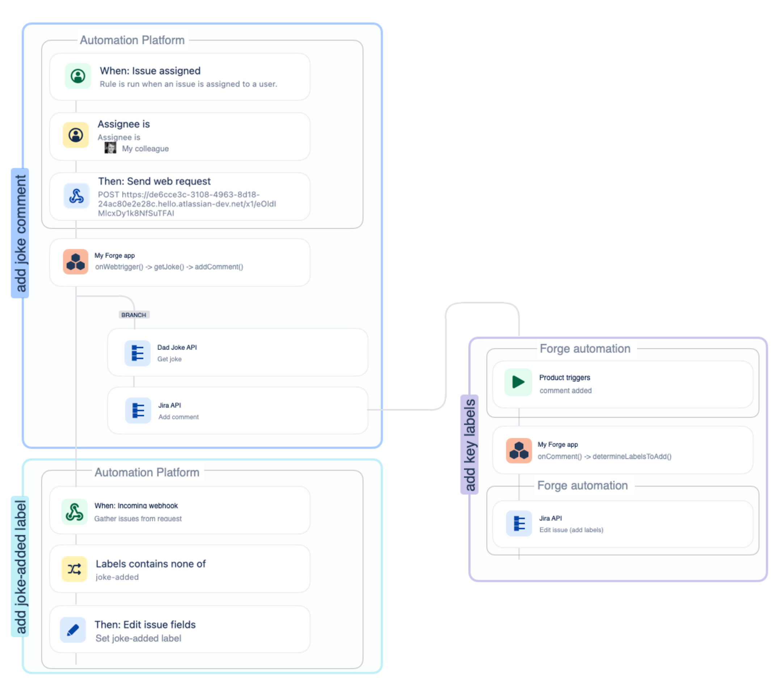784x690 pixels.
Task: Click the green Issue assigned trigger icon
Action: 78,76
